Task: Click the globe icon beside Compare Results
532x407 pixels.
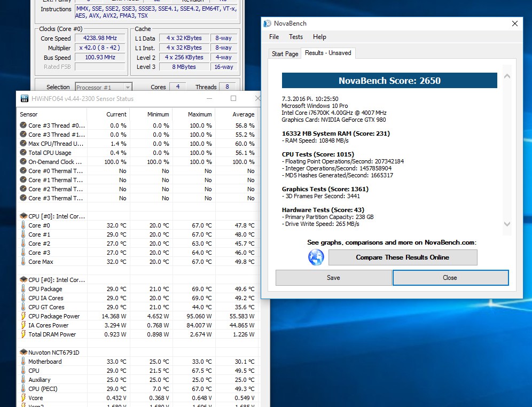Action: tap(316, 257)
